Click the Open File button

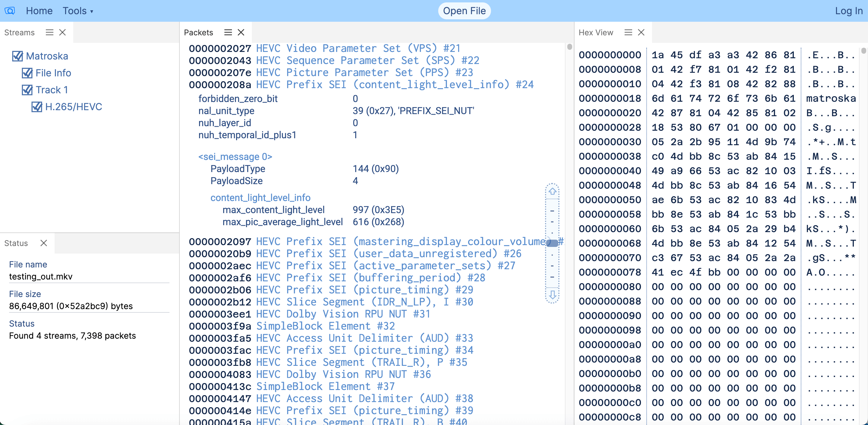(x=464, y=11)
